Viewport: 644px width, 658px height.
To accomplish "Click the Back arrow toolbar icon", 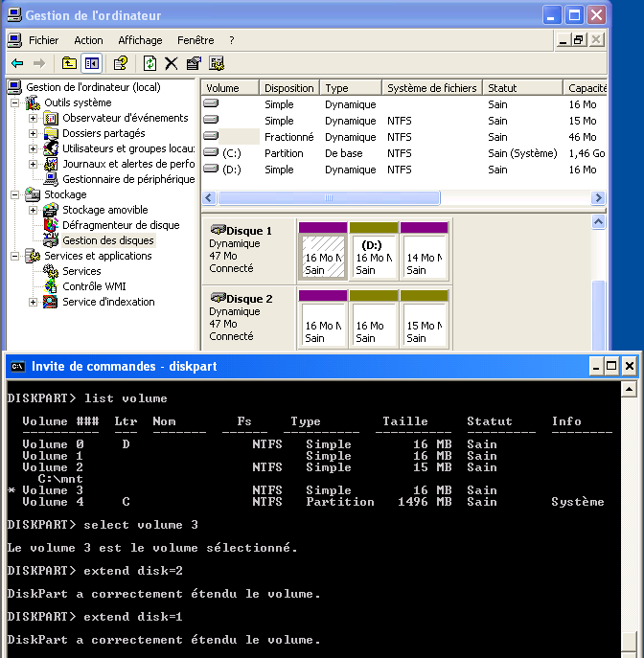I will tap(17, 64).
